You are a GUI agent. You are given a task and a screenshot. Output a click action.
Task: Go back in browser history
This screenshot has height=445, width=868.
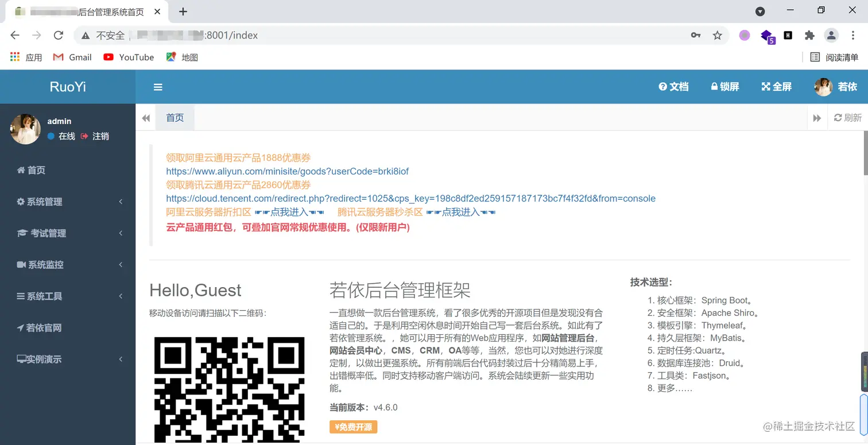15,35
